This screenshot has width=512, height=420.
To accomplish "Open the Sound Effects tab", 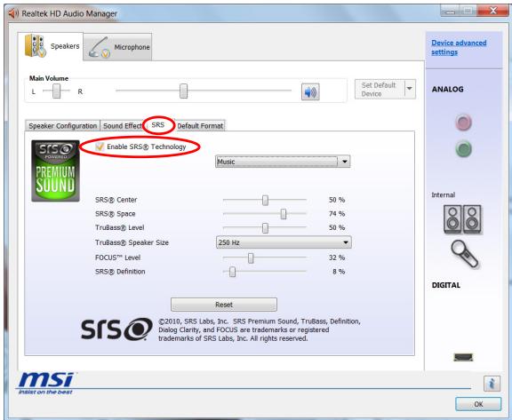I will point(123,126).
